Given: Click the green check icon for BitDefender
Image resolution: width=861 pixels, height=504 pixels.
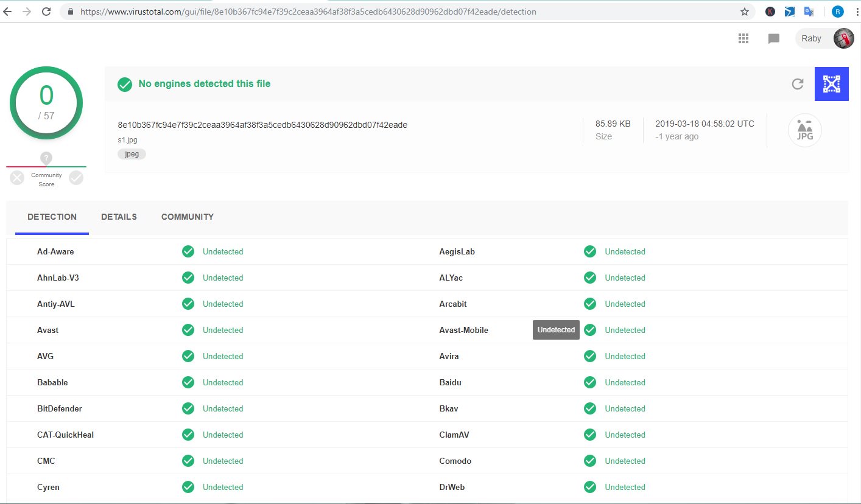Looking at the screenshot, I should (x=188, y=408).
